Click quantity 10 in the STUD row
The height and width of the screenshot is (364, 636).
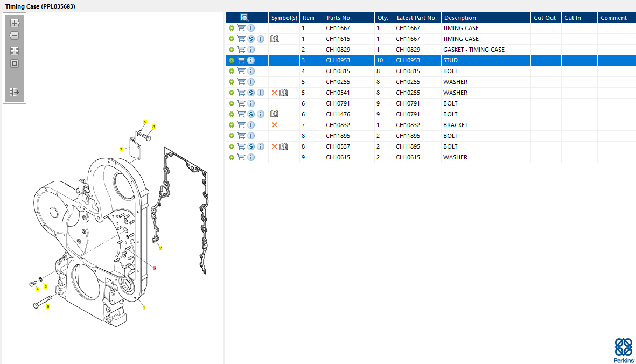[380, 60]
